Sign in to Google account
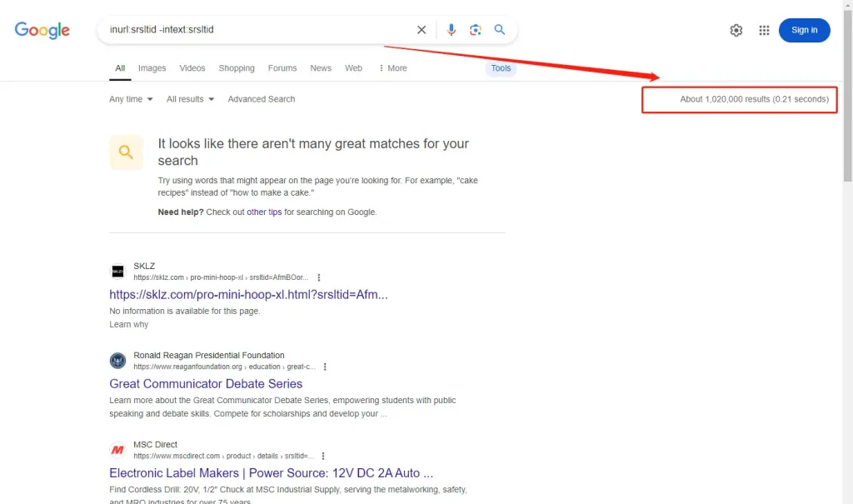The image size is (853, 504). (804, 30)
